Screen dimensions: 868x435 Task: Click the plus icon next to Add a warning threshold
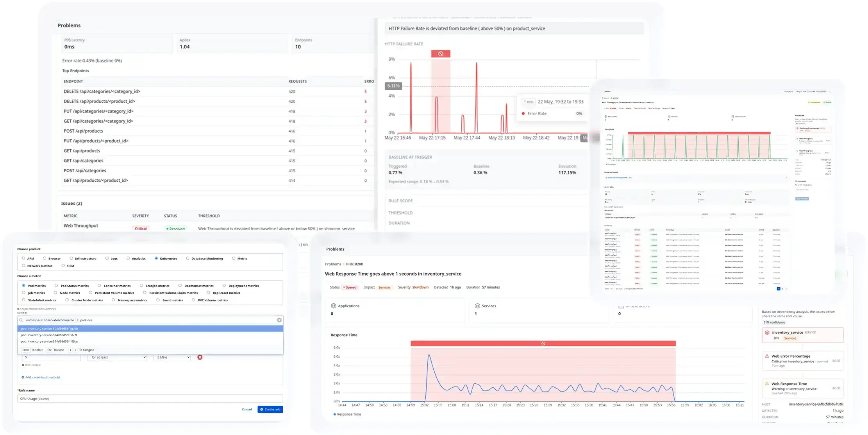coord(23,378)
